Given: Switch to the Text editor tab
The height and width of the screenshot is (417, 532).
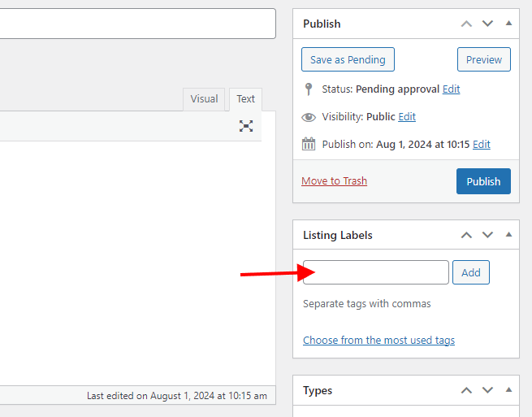Looking at the screenshot, I should pyautogui.click(x=245, y=99).
